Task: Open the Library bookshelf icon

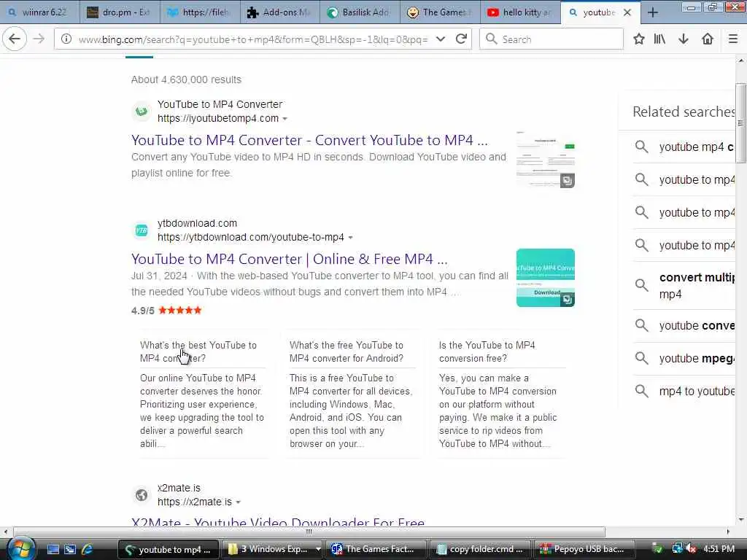Action: [x=659, y=39]
